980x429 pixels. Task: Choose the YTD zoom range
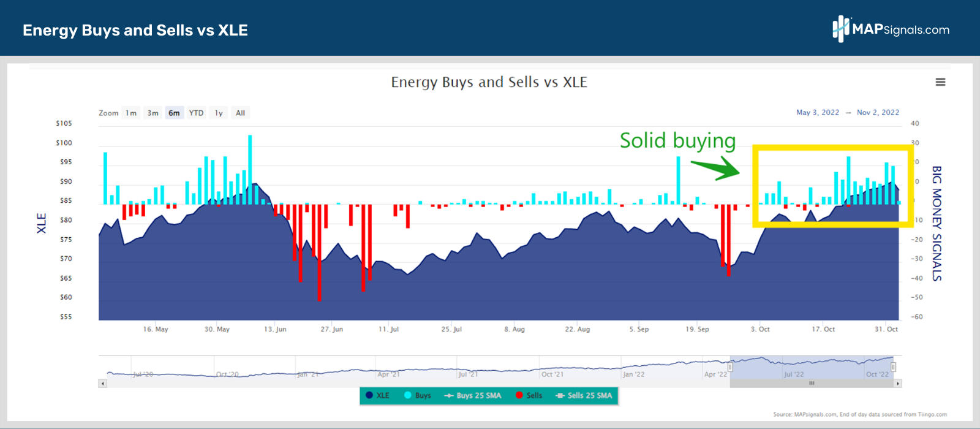point(196,113)
